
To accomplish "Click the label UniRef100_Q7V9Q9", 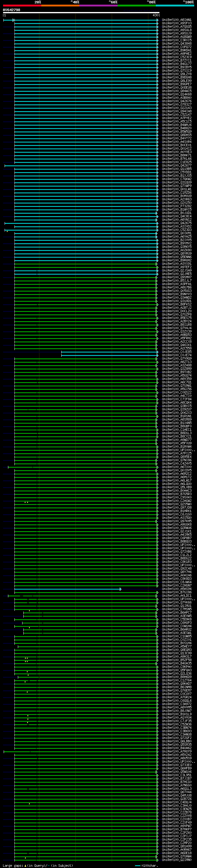I will (176, 358).
